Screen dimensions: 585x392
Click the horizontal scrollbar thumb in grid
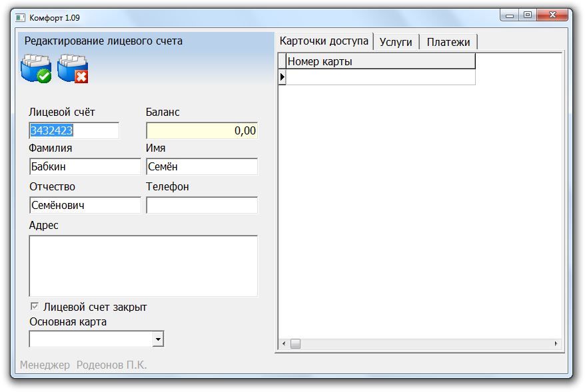[x=295, y=343]
